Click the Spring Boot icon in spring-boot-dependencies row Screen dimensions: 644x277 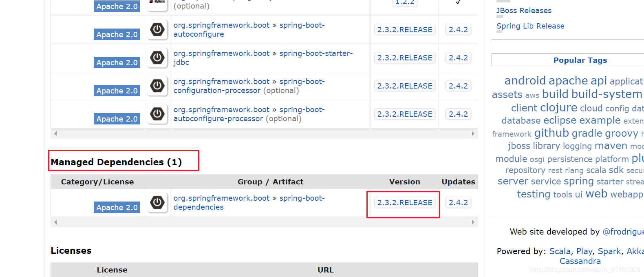point(157,203)
